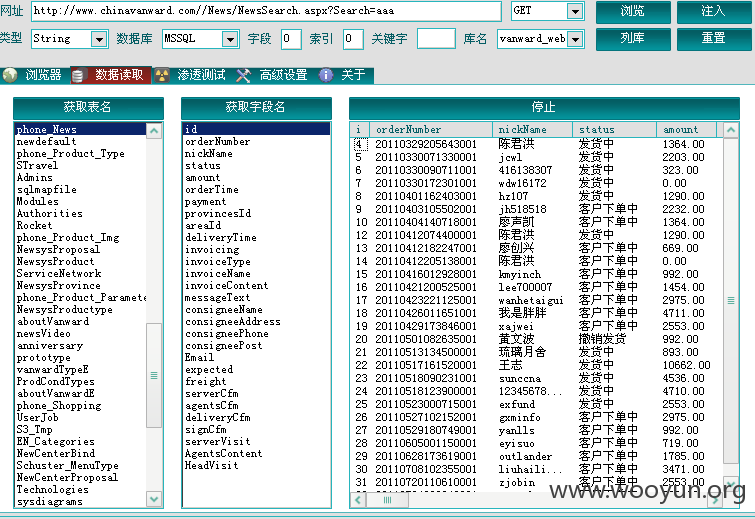Click the orderNumber column header
Viewport: 755px width, 519px height.
tap(431, 130)
